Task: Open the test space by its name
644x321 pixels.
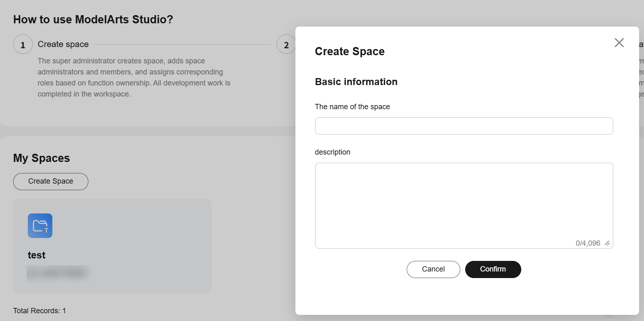Action: [x=36, y=255]
